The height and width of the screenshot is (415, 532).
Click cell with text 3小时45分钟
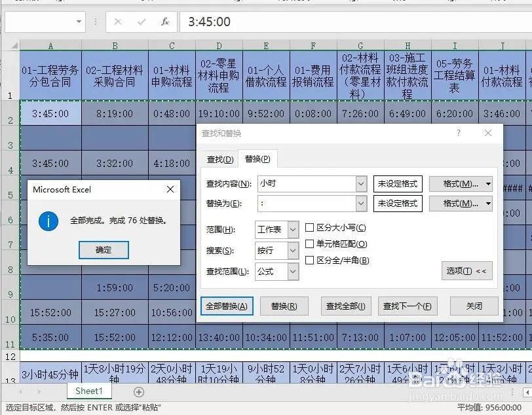pyautogui.click(x=50, y=373)
